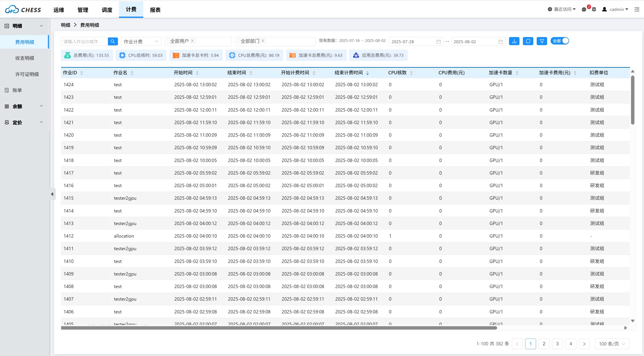Viewport: 644px width, 356px height.
Task: Click the 总费用 money bag icon
Action: 67,55
